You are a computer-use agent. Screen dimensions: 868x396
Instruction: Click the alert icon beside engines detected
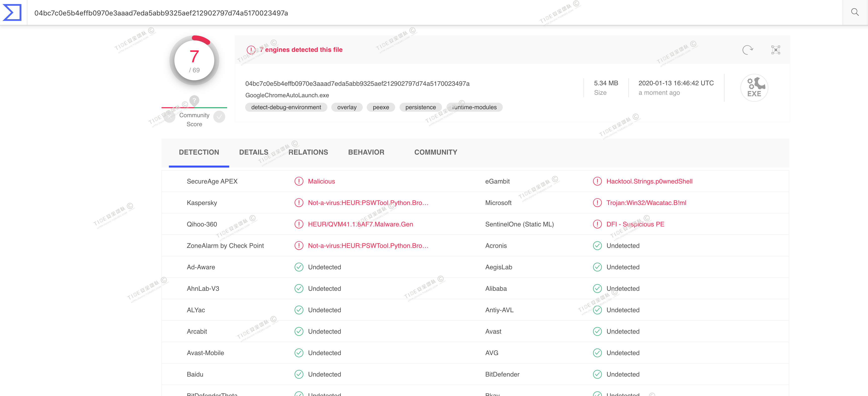click(251, 50)
